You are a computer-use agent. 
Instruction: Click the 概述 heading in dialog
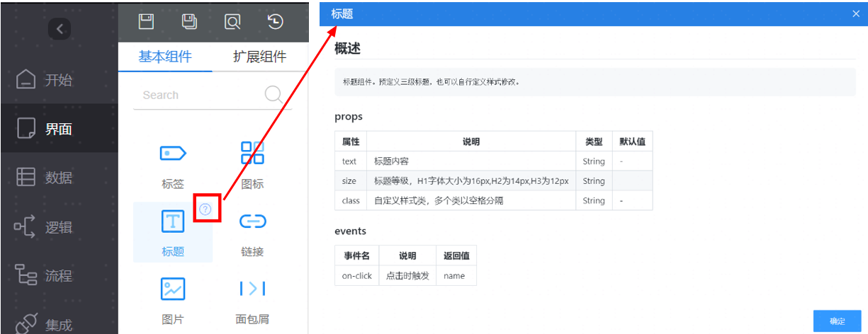coord(347,49)
